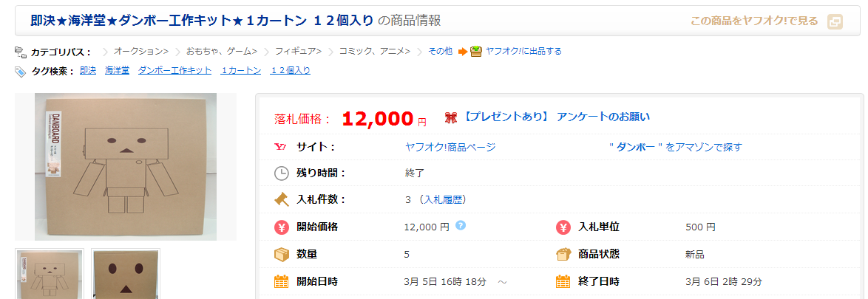Viewport: 868px width, 299px height.
Task: Click the blue help question mark icon
Action: tap(461, 225)
